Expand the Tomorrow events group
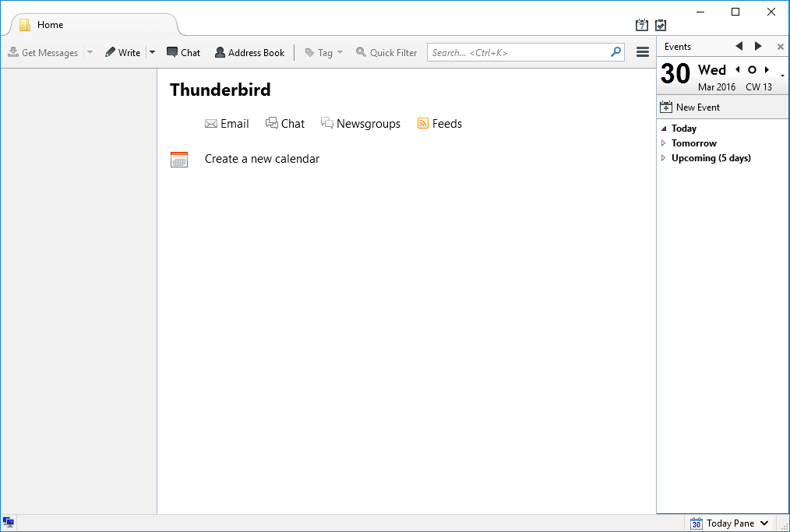The width and height of the screenshot is (790, 532). tap(664, 143)
